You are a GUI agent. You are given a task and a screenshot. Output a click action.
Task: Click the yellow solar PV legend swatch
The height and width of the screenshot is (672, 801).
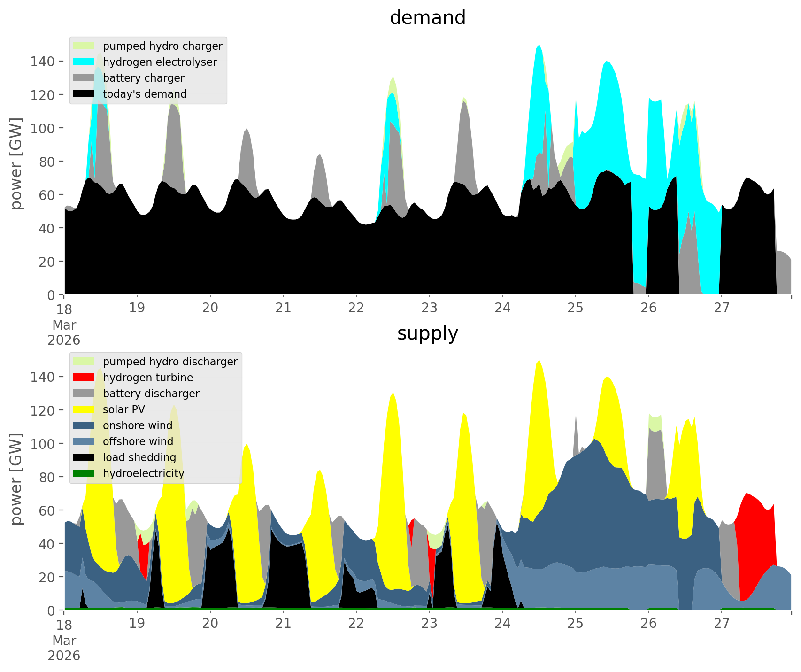coord(84,409)
